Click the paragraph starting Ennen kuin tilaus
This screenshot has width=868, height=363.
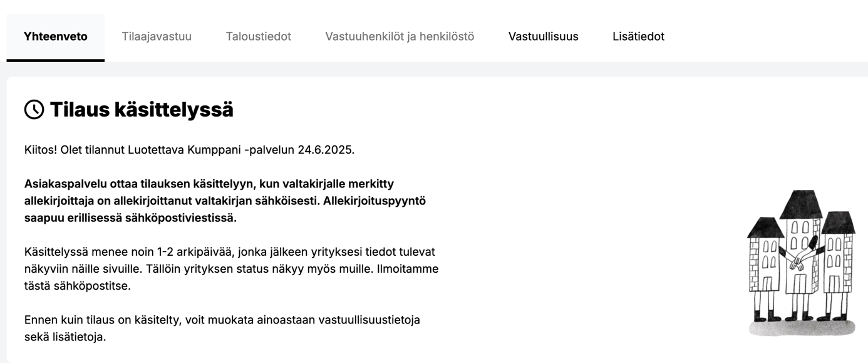(x=222, y=328)
